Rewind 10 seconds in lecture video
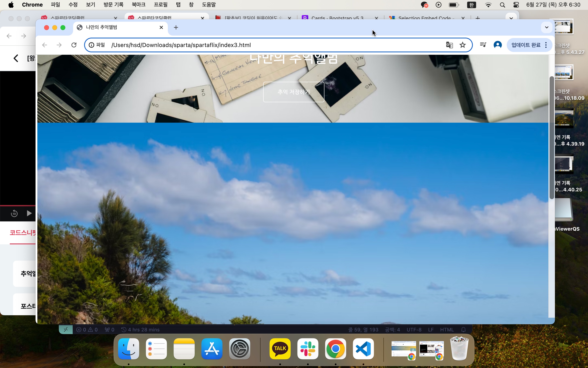 [x=14, y=213]
